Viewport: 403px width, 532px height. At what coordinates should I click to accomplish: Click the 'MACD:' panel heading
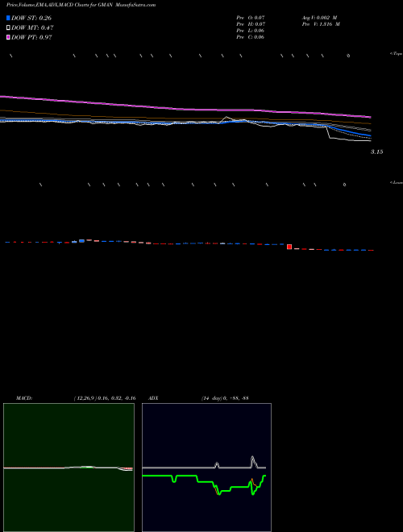click(x=24, y=398)
